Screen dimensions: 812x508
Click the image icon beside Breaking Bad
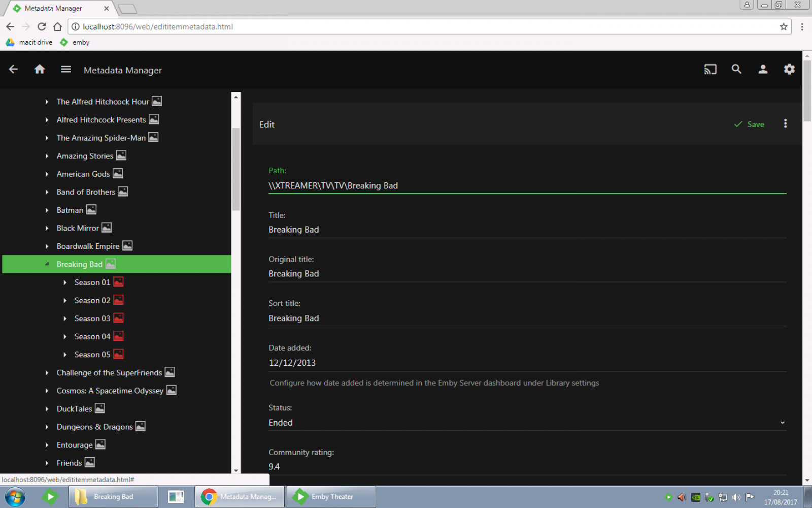pyautogui.click(x=111, y=264)
